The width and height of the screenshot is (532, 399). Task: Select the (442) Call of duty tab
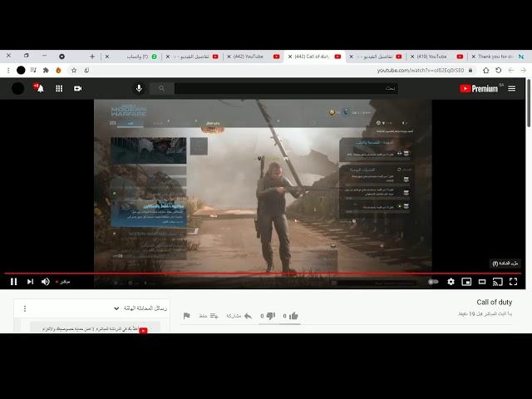(314, 57)
